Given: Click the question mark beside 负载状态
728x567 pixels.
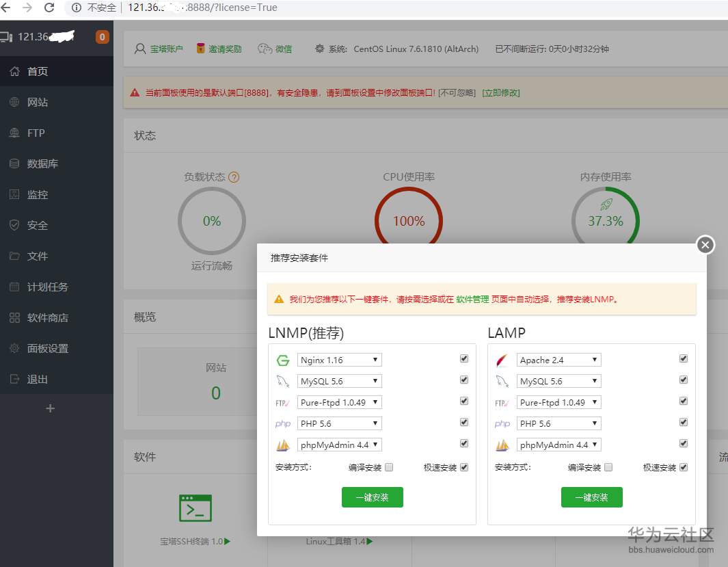Looking at the screenshot, I should click(234, 177).
